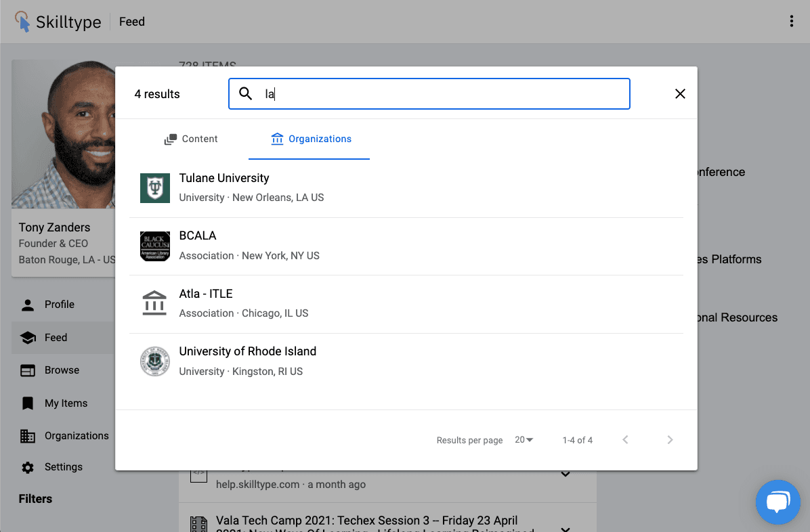
Task: Click the Skilltype logo icon
Action: pyautogui.click(x=22, y=22)
